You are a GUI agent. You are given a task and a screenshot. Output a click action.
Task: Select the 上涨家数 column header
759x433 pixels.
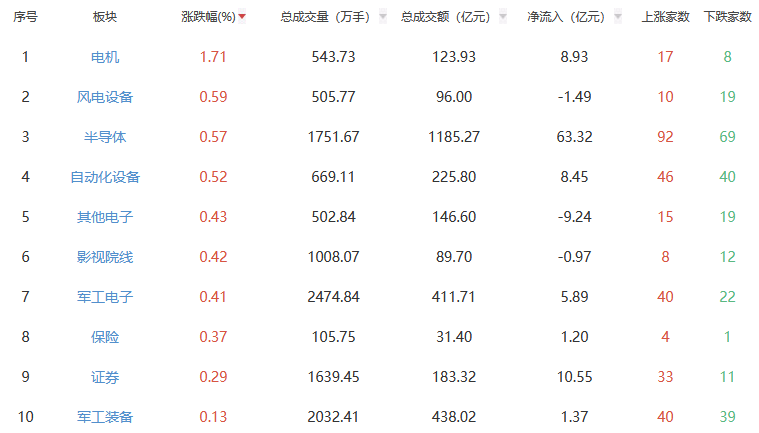point(665,17)
